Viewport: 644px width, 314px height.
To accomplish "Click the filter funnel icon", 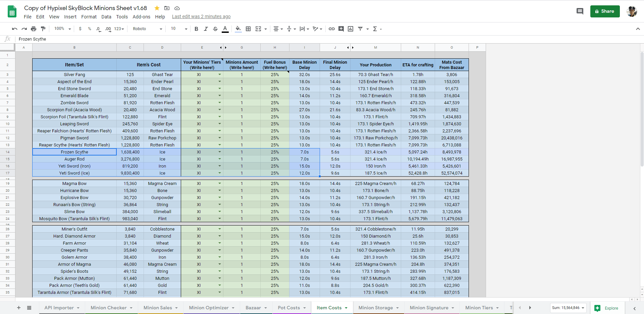I will pyautogui.click(x=360, y=29).
